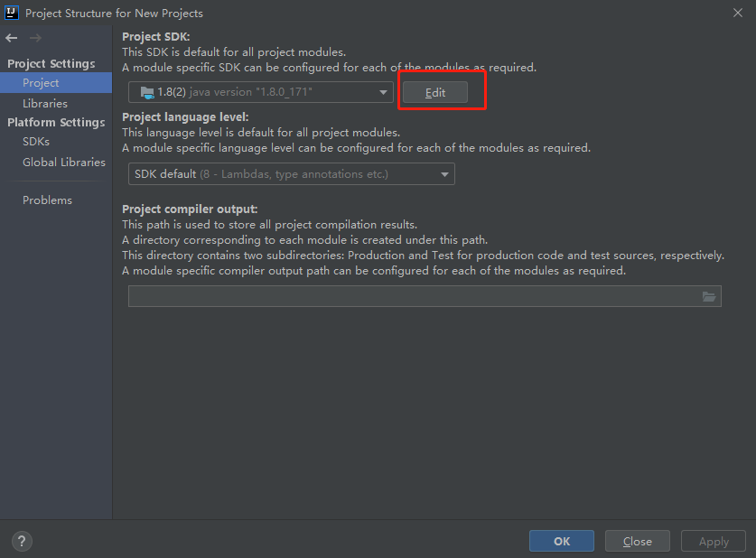The image size is (756, 558).
Task: Click the back navigation arrow
Action: tap(12, 38)
